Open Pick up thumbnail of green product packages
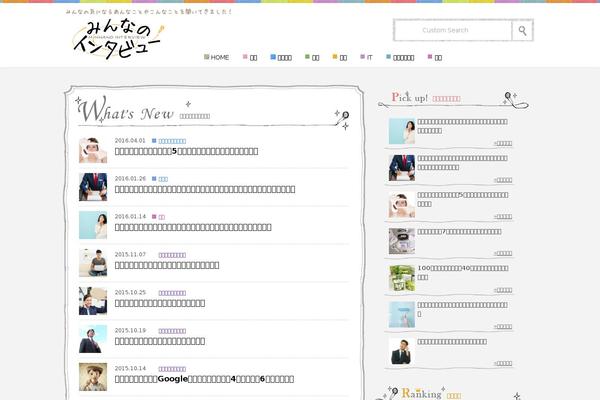This screenshot has width=600, height=400. pos(402,278)
